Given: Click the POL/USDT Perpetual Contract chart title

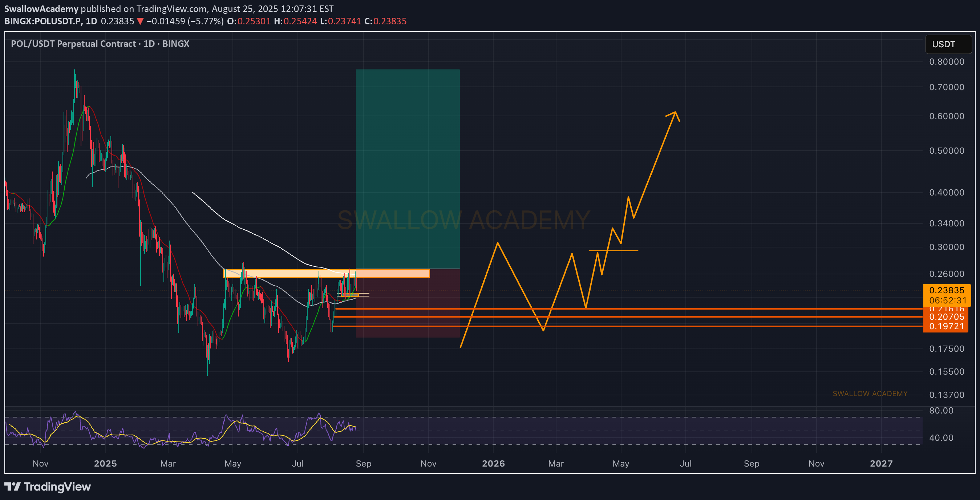Looking at the screenshot, I should point(100,44).
